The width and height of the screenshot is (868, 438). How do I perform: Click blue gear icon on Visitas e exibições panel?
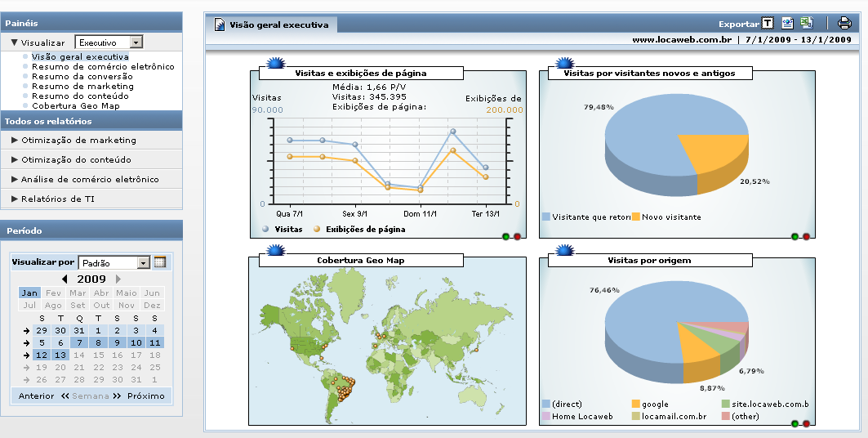(x=276, y=64)
